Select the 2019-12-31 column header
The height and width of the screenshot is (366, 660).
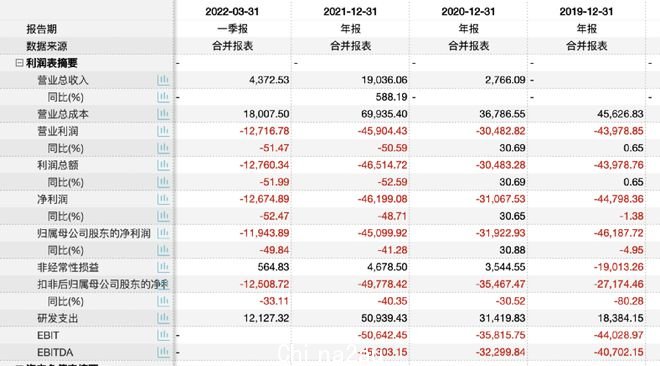pyautogui.click(x=586, y=11)
